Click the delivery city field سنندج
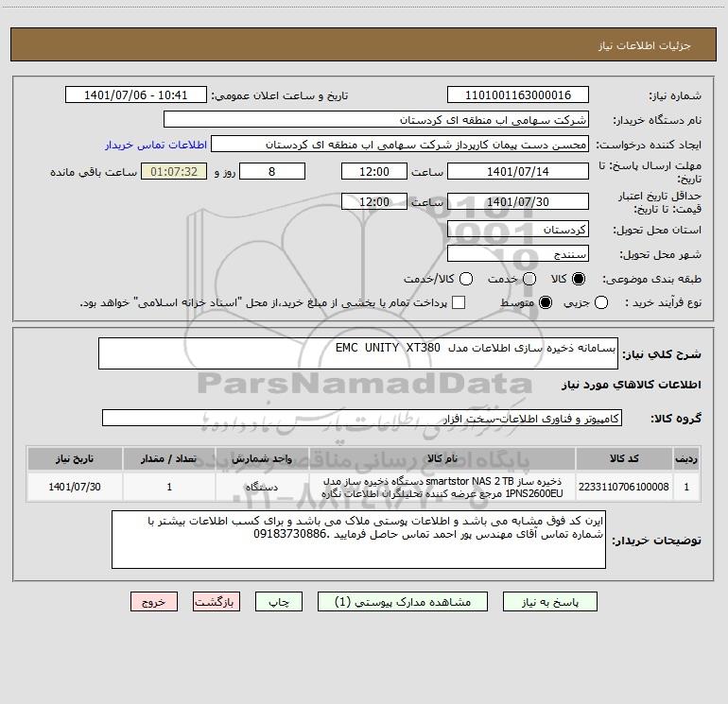This screenshot has width=728, height=704. (x=518, y=254)
